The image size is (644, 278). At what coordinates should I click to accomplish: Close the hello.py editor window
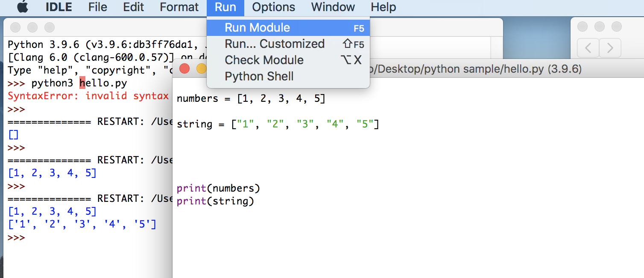[184, 68]
